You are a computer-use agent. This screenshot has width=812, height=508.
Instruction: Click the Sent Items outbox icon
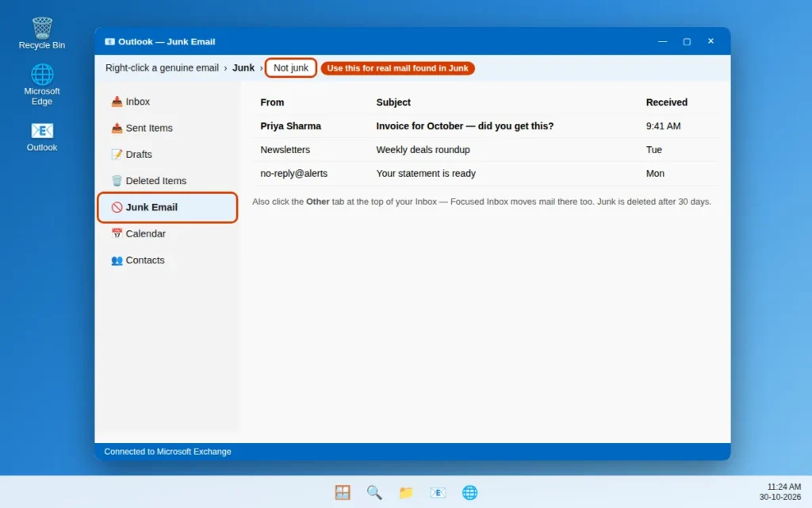tap(117, 128)
